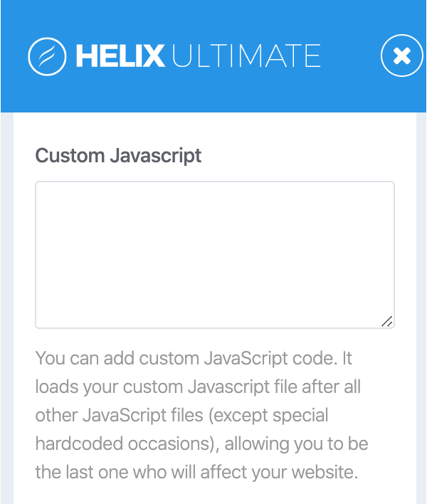Click the X icon in the blue header
Viewport: 427px width, 504px height.
[401, 56]
